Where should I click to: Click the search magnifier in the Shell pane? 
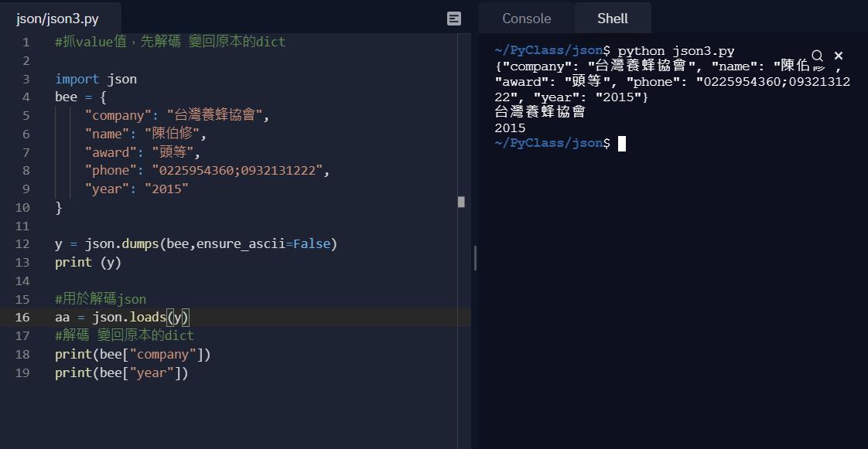point(817,56)
